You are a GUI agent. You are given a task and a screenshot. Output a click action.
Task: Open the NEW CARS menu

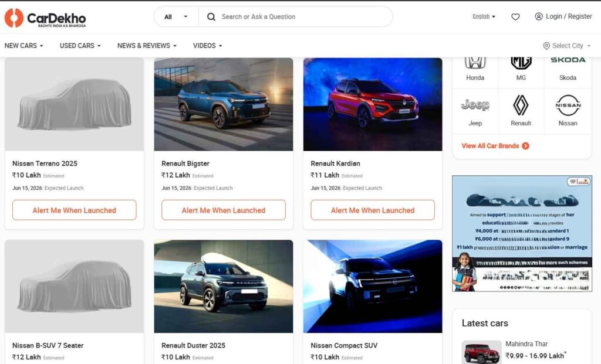[24, 46]
